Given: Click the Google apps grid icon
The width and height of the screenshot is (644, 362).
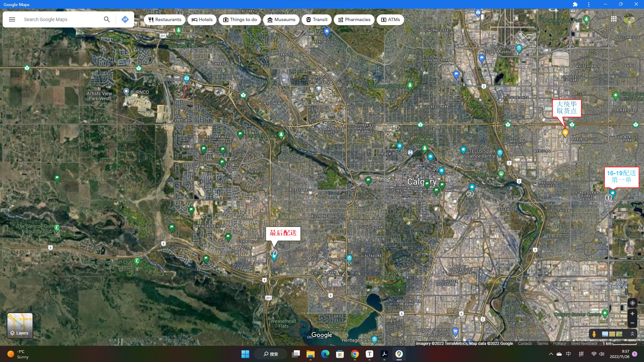Looking at the screenshot, I should tap(614, 19).
